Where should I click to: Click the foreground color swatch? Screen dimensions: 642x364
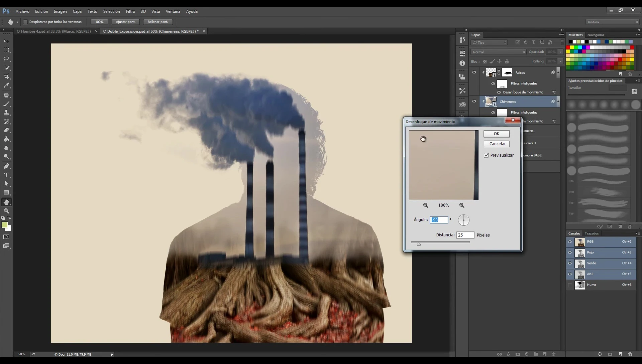(x=5, y=225)
